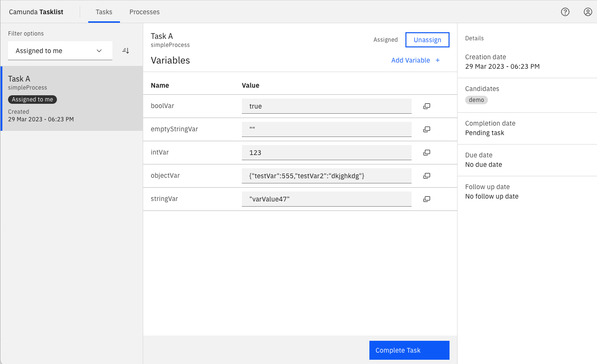
Task: Select Task A in the task list
Action: click(x=72, y=98)
